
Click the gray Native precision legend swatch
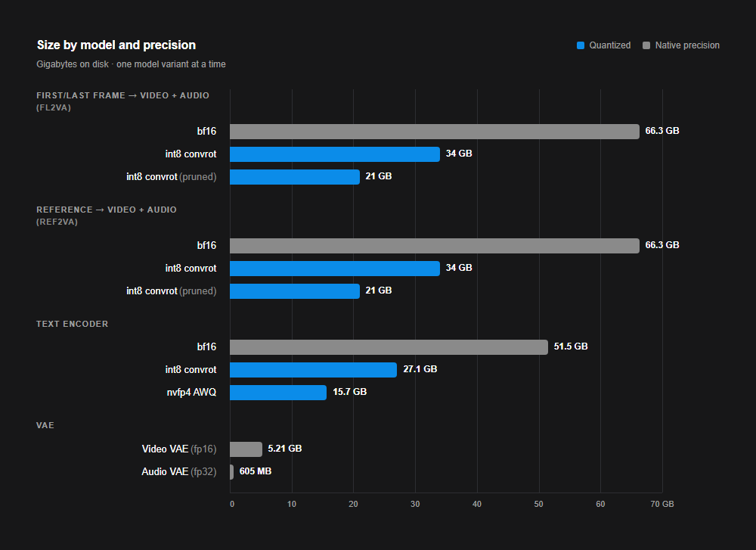click(x=646, y=45)
